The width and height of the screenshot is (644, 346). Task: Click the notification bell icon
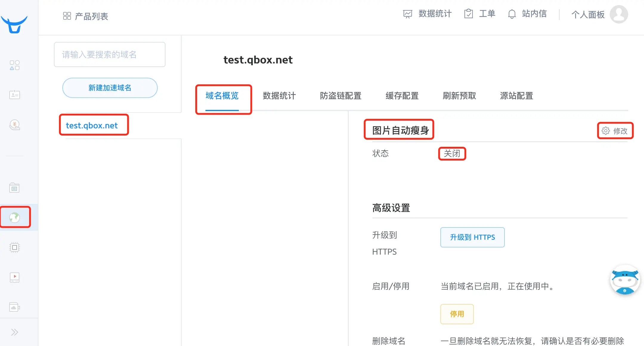pyautogui.click(x=512, y=14)
